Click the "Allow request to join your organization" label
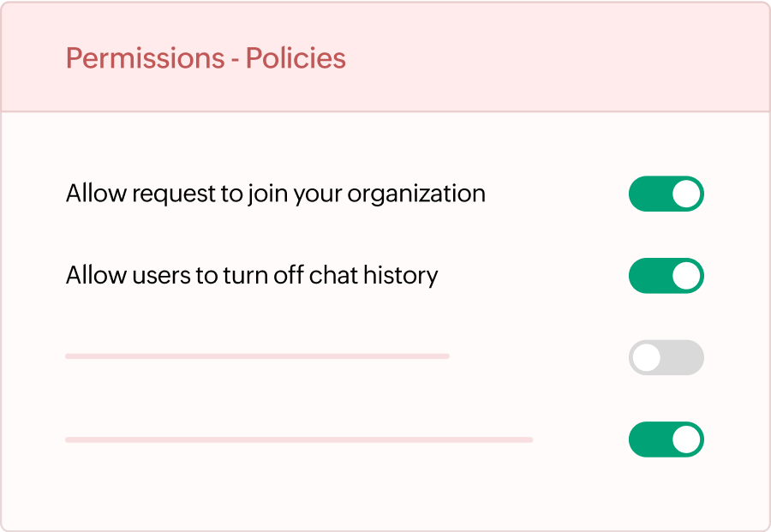This screenshot has width=771, height=532. 275,194
